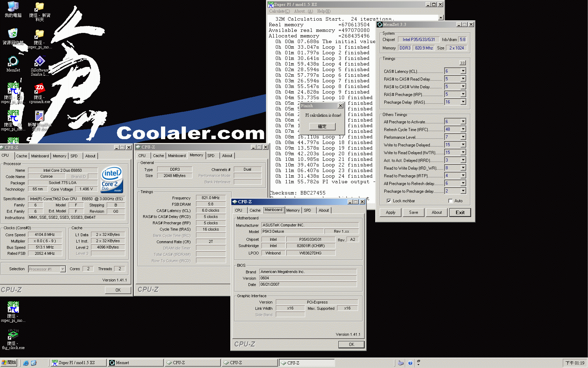Click the network tray icon in taskbar
Screen dimensions: 588x368
point(401,363)
